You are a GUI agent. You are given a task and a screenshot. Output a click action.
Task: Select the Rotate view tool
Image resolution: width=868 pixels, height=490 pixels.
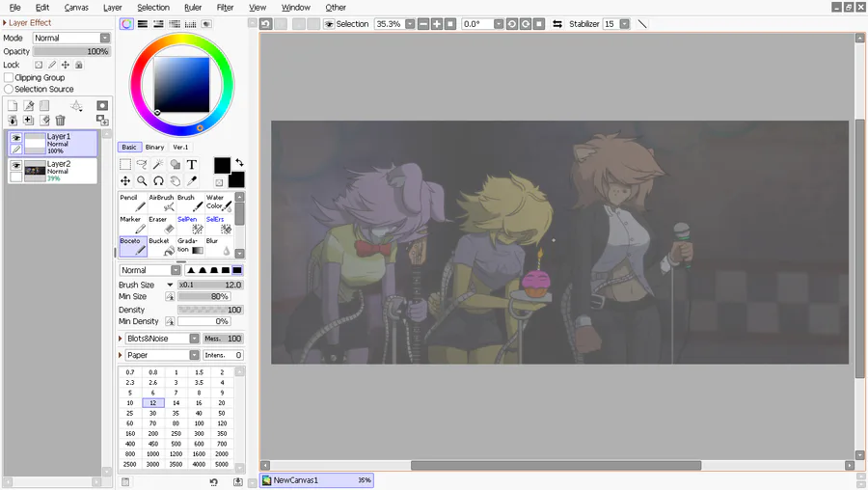pyautogui.click(x=158, y=181)
